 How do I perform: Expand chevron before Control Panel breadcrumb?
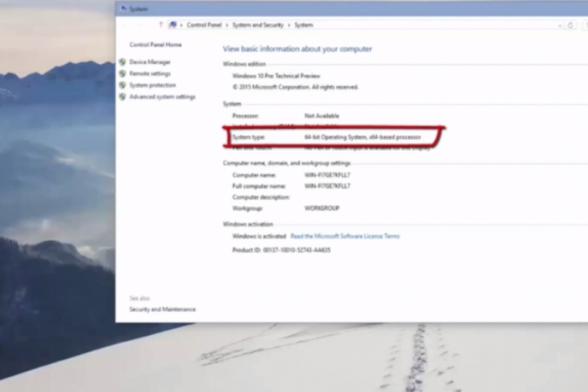[x=181, y=25]
